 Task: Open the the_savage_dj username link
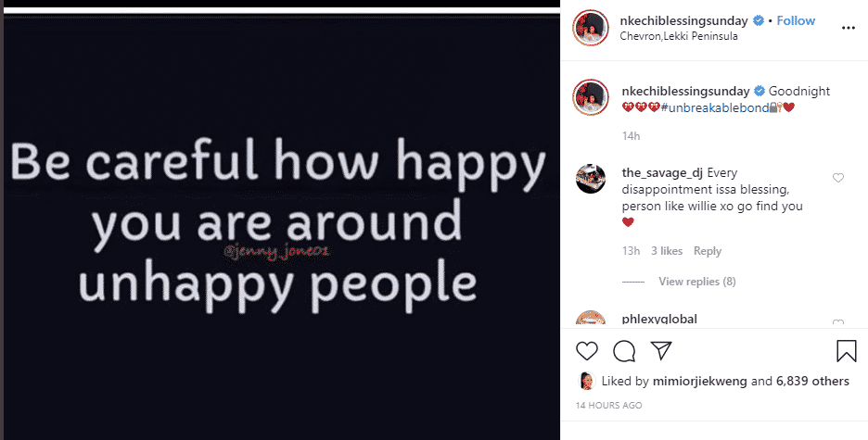(664, 172)
